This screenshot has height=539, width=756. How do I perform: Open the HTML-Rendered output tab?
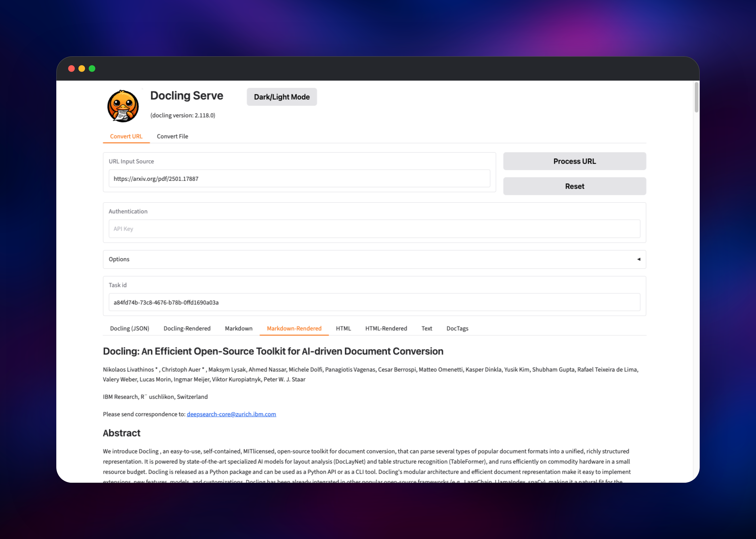386,328
